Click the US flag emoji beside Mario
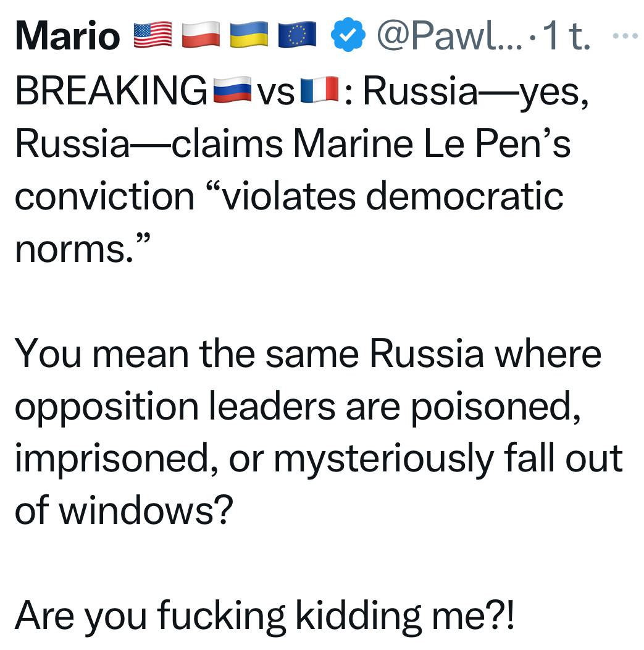 point(153,35)
